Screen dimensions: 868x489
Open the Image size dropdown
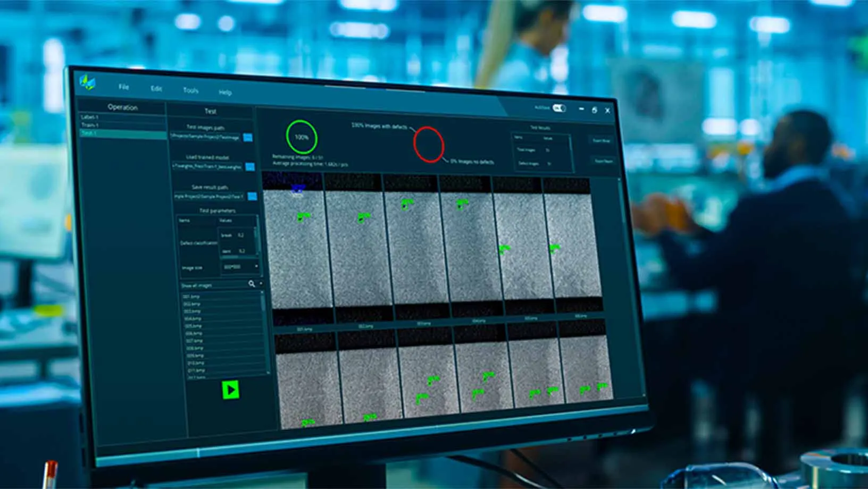pyautogui.click(x=240, y=266)
